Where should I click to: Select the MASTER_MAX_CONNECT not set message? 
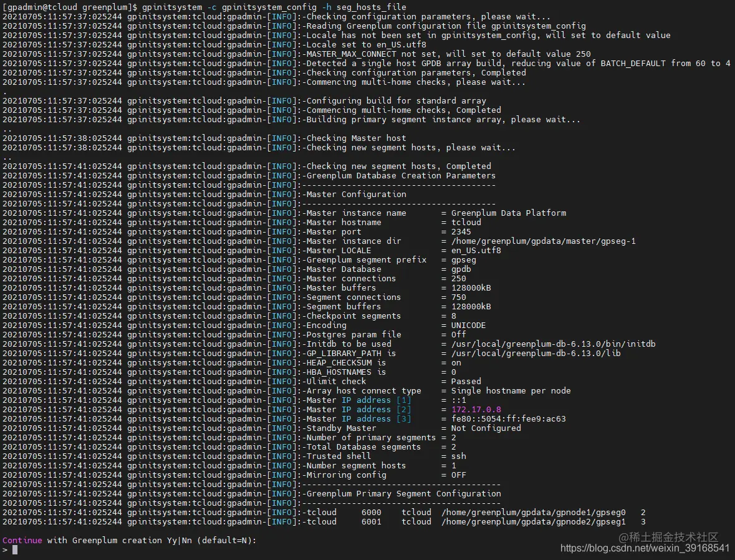449,54
